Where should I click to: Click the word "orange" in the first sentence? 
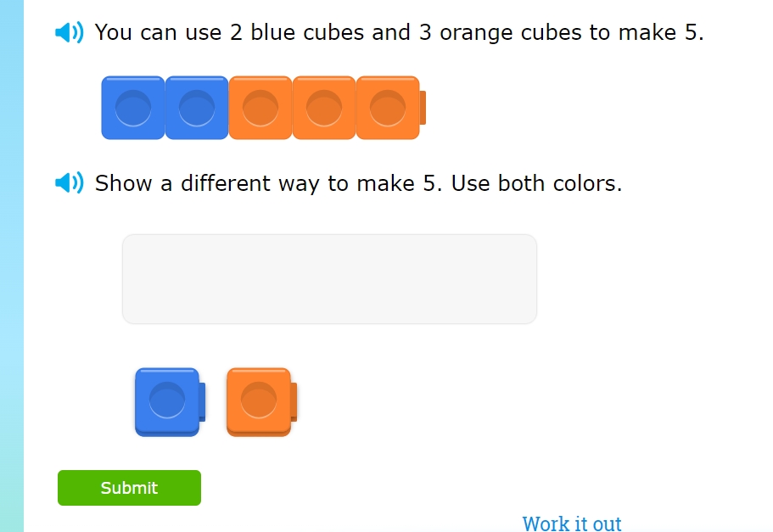tap(475, 33)
